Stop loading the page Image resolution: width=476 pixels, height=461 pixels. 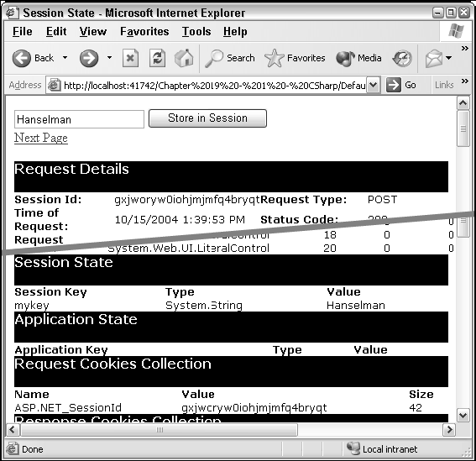[130, 58]
